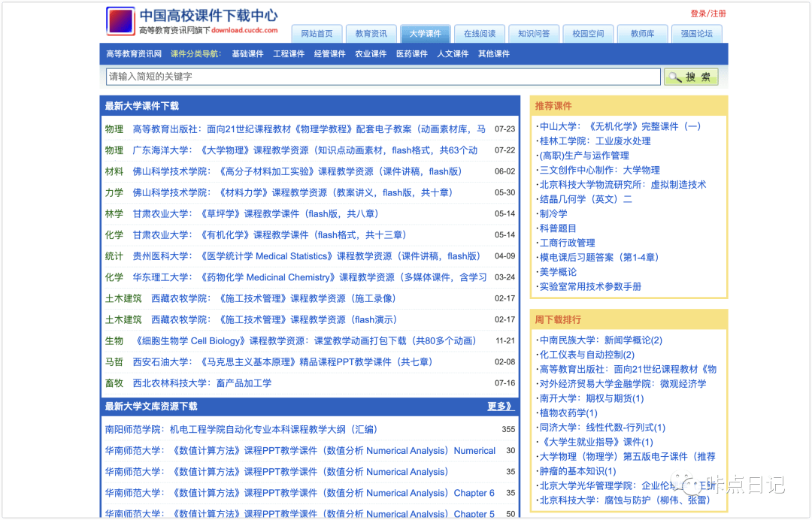Open 甘肃农业大学 有机化学 courseware link
812x520 pixels.
[x=269, y=235]
